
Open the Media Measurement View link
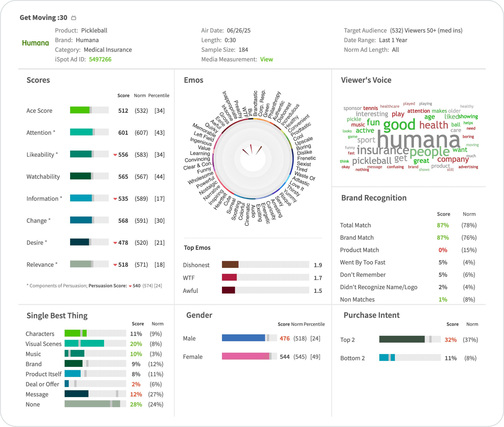[266, 59]
